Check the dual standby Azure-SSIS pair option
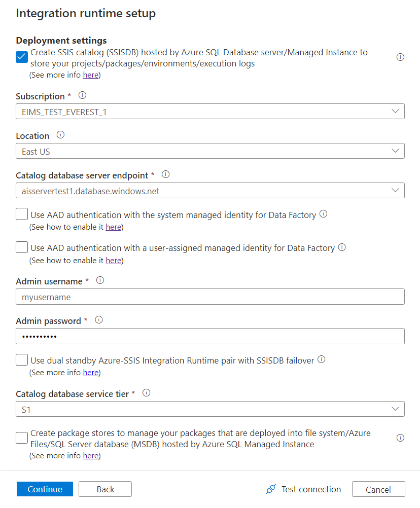The width and height of the screenshot is (420, 508). pos(21,359)
